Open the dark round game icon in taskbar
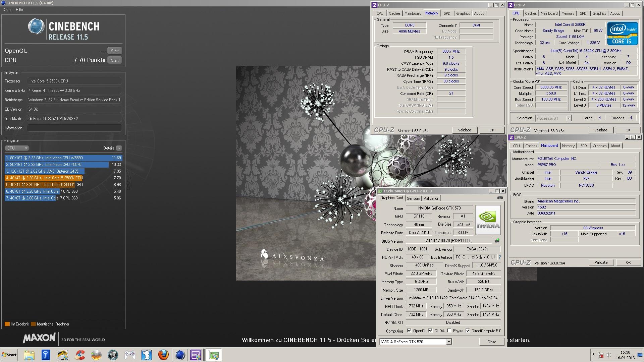 tap(113, 355)
